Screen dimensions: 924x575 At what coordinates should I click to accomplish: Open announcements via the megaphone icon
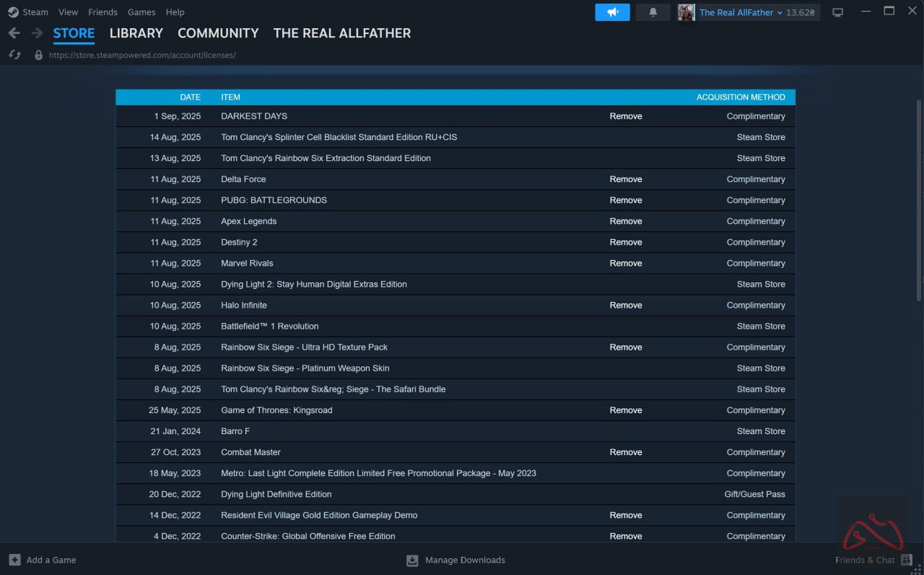click(x=612, y=12)
